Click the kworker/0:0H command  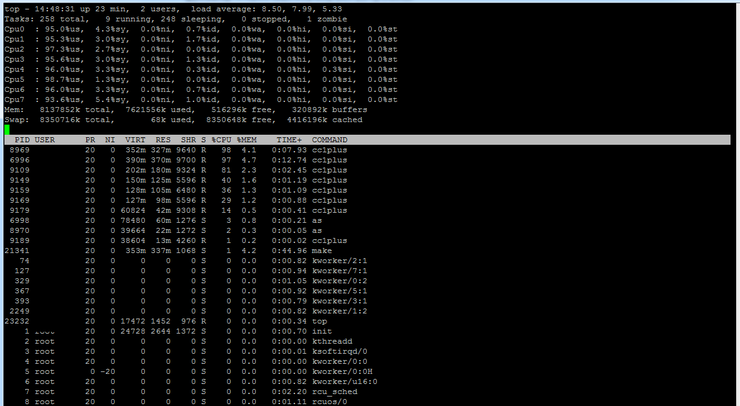tap(342, 372)
